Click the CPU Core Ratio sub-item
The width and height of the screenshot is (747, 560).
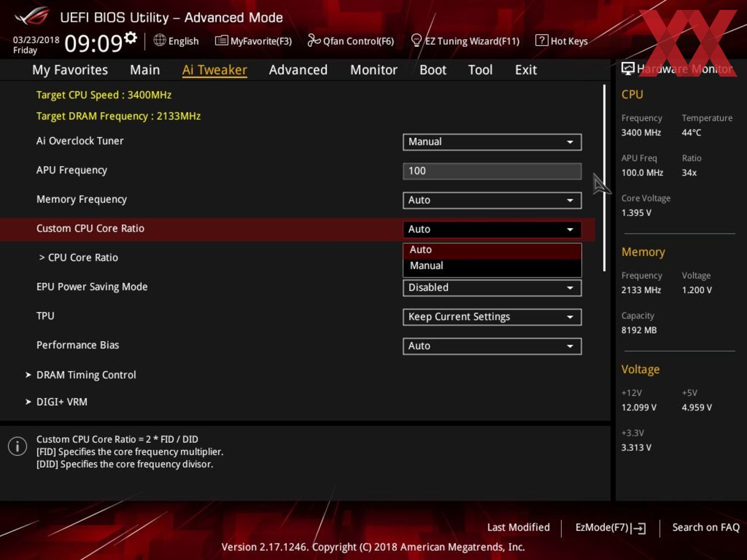pyautogui.click(x=79, y=257)
